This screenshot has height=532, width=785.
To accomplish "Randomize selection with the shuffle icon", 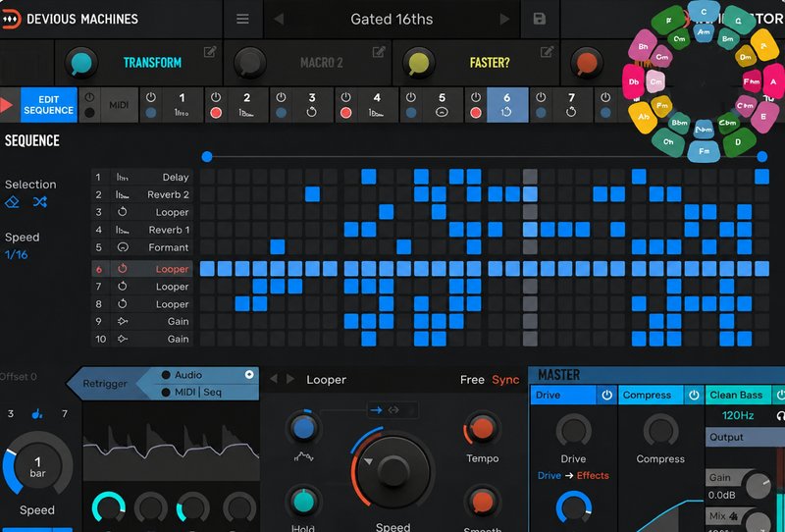I will click(40, 202).
